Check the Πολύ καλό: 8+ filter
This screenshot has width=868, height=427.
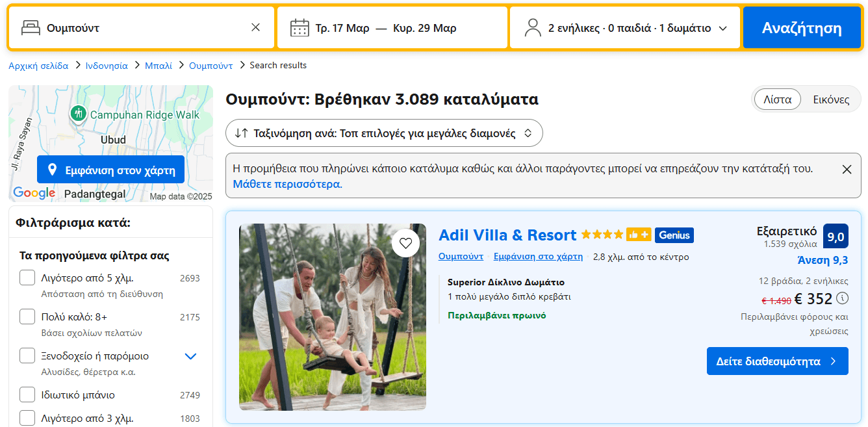click(x=27, y=317)
